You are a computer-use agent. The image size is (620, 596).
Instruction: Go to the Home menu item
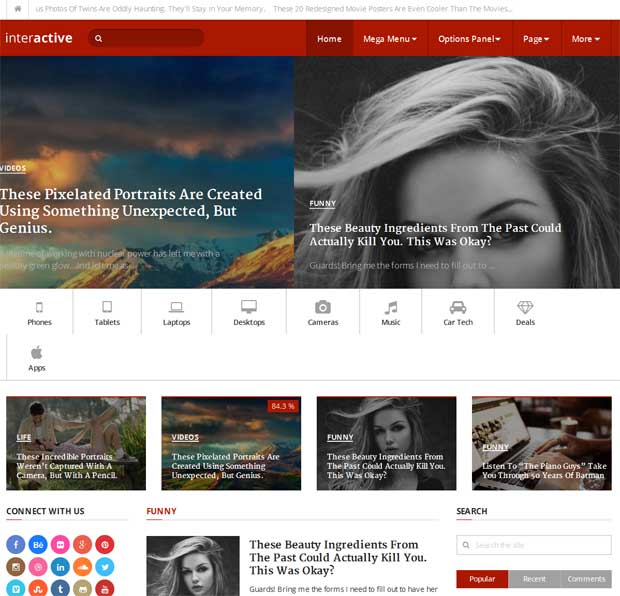coord(329,39)
